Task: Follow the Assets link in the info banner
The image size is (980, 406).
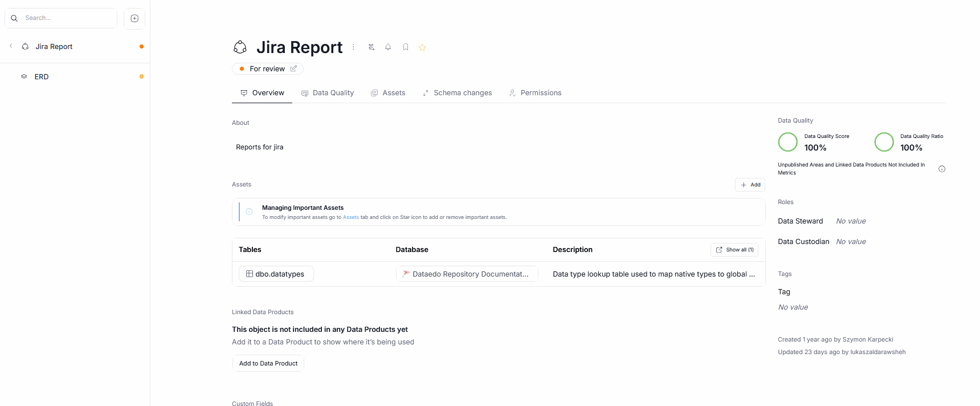Action: pos(350,217)
